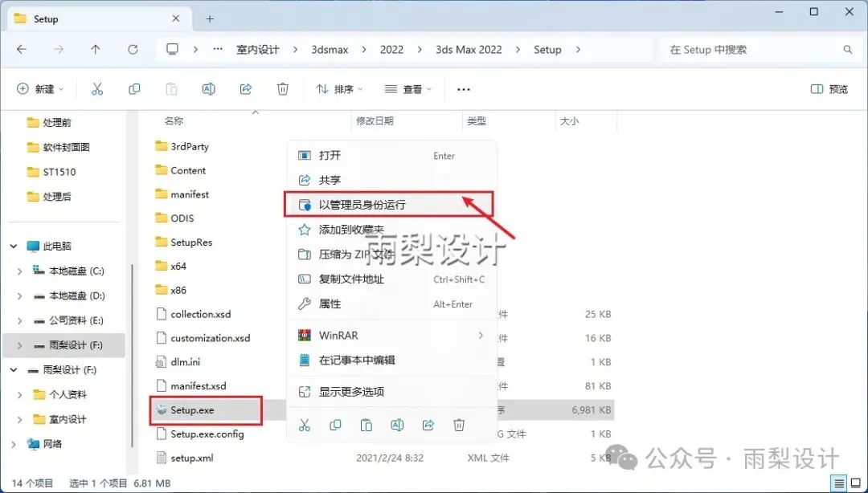868x493 pixels.
Task: Select the ODIS folder
Action: [x=175, y=218]
